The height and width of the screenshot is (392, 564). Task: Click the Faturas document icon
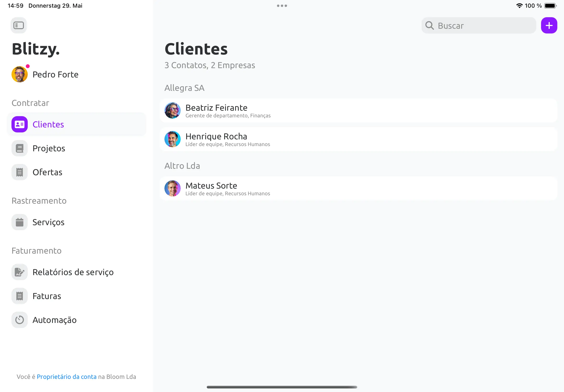click(20, 296)
